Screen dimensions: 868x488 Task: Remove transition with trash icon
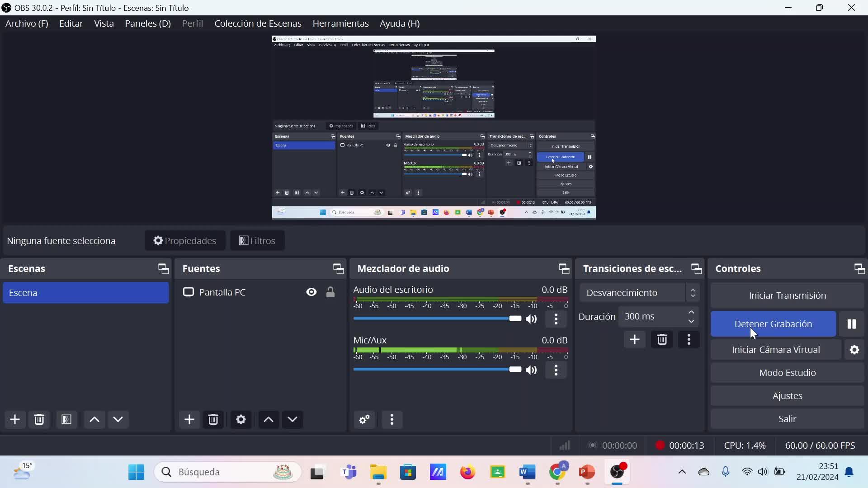662,340
